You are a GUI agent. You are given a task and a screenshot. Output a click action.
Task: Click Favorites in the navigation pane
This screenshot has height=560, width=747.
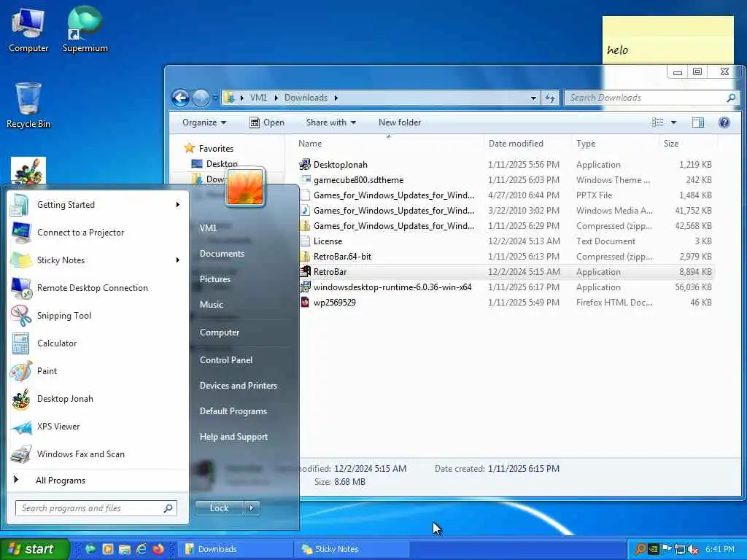(x=216, y=149)
